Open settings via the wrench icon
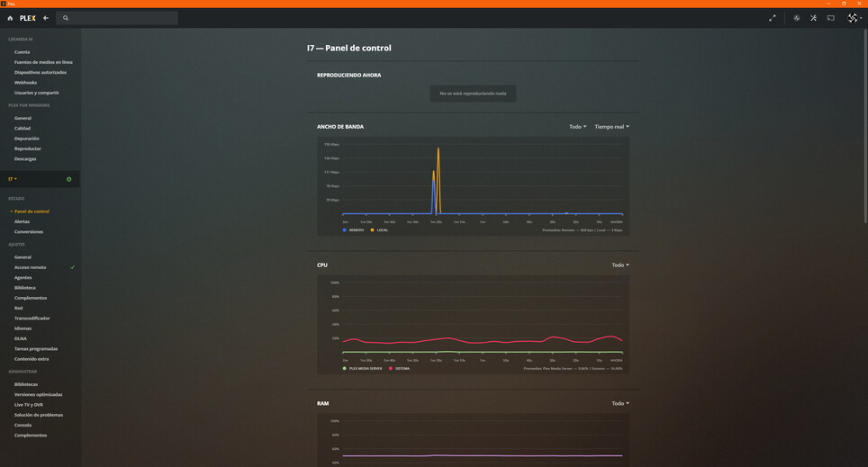The height and width of the screenshot is (467, 868). tap(813, 18)
